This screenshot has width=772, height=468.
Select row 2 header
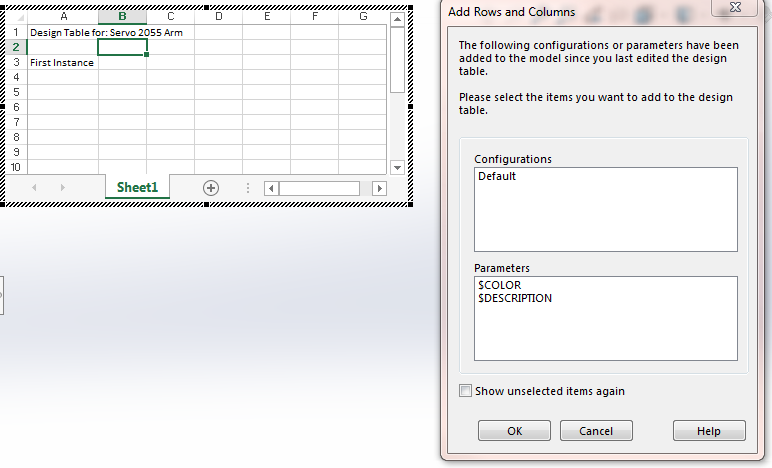pyautogui.click(x=16, y=47)
